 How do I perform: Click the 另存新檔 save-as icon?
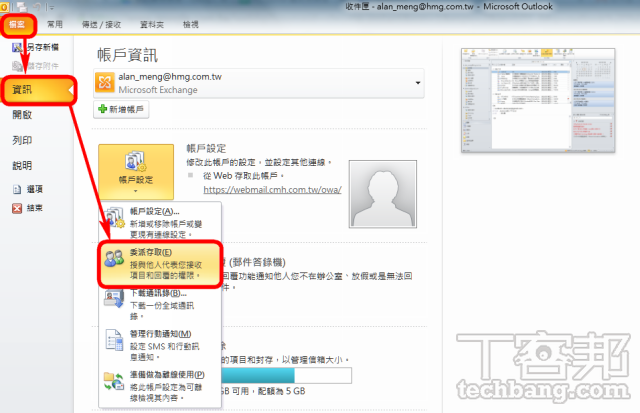17,47
